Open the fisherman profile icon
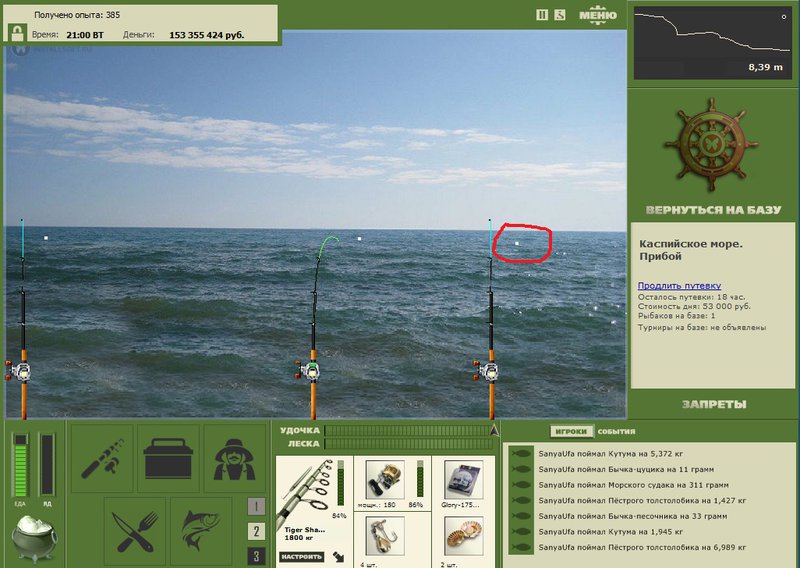The height and width of the screenshot is (568, 800). click(x=234, y=458)
